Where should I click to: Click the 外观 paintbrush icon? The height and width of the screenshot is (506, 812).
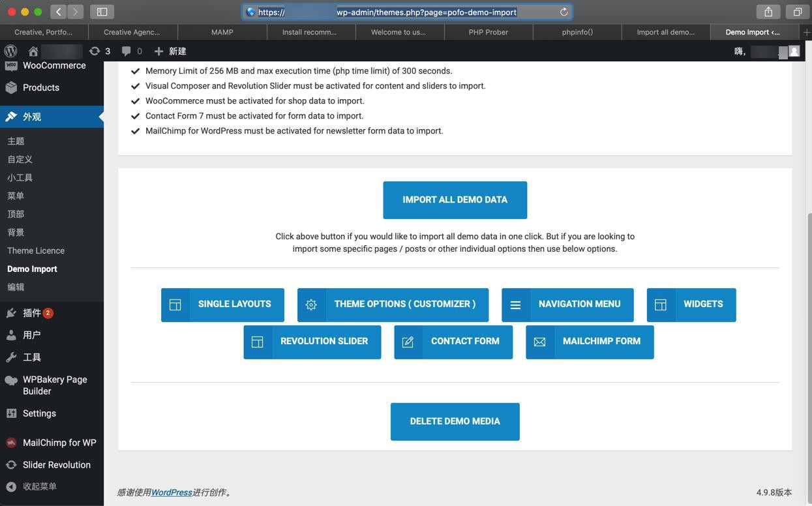(11, 117)
